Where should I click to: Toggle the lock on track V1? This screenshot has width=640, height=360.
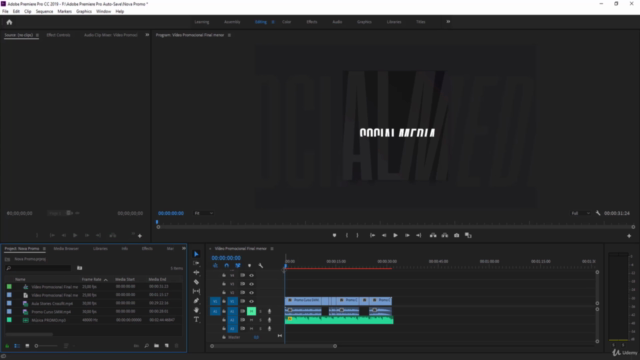(x=224, y=301)
